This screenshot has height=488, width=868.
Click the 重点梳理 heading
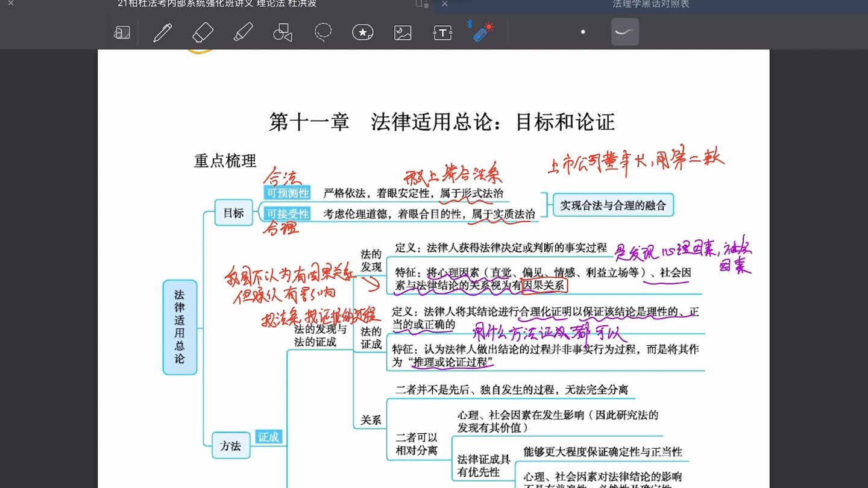pyautogui.click(x=225, y=161)
